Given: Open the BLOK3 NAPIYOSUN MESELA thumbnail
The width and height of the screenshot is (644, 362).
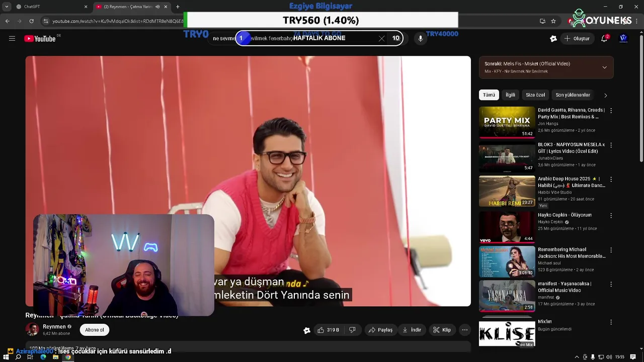Looking at the screenshot, I should coord(507,156).
